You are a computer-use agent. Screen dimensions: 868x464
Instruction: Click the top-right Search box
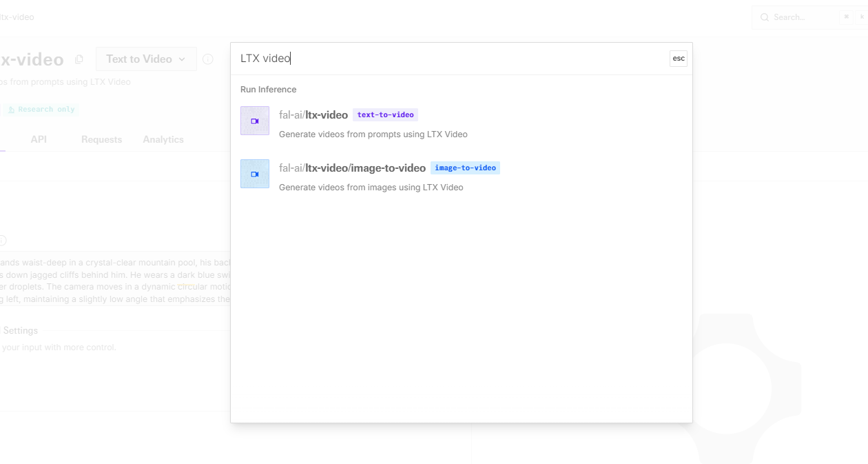tap(809, 17)
